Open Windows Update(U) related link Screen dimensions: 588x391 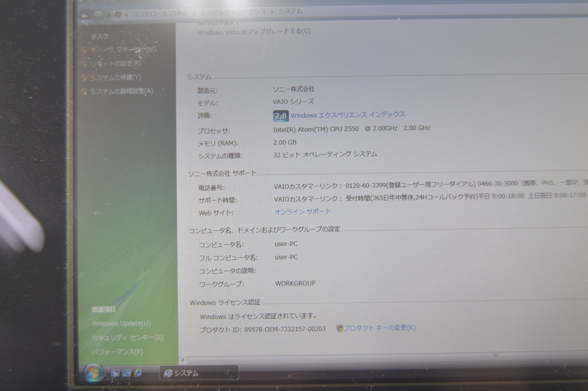coord(122,323)
